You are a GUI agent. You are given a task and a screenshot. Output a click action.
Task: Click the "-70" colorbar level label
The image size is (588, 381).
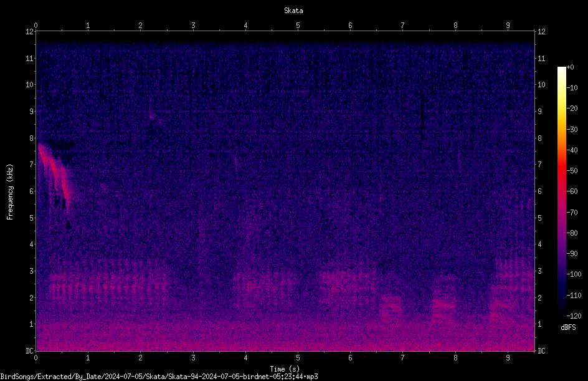(572, 213)
